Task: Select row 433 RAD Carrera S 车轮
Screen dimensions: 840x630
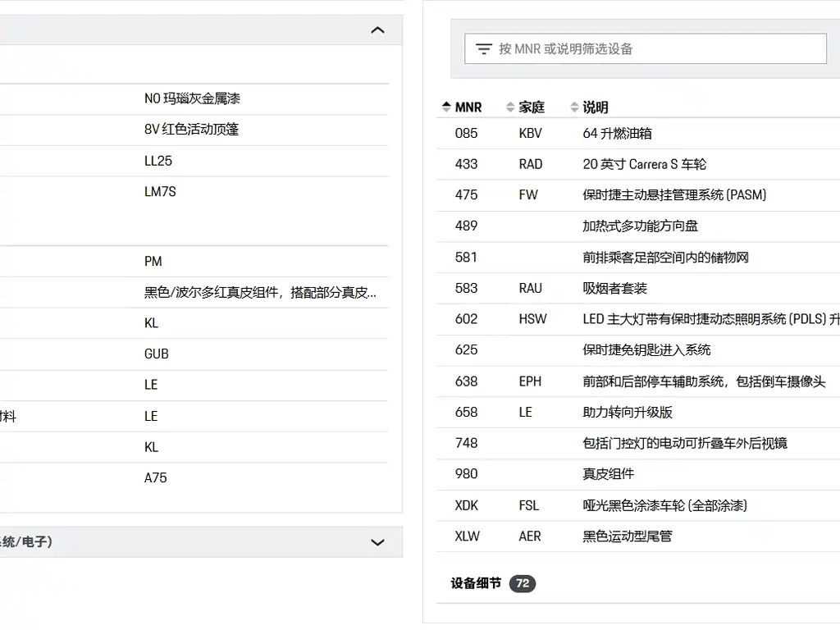Action: [638, 164]
